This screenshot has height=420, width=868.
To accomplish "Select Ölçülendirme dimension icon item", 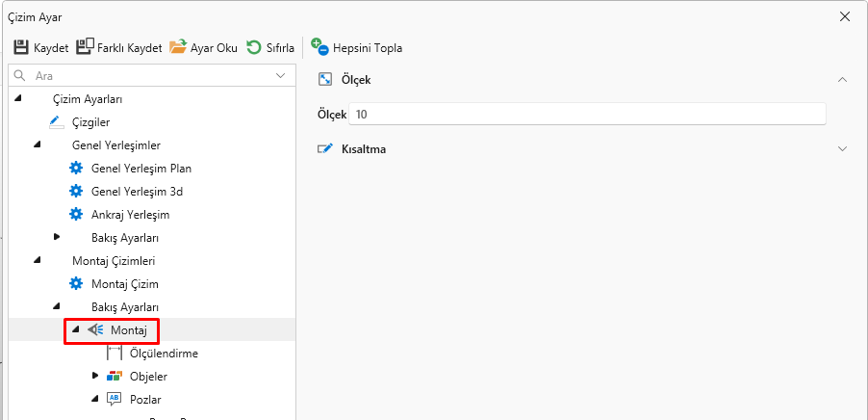I will coord(115,354).
